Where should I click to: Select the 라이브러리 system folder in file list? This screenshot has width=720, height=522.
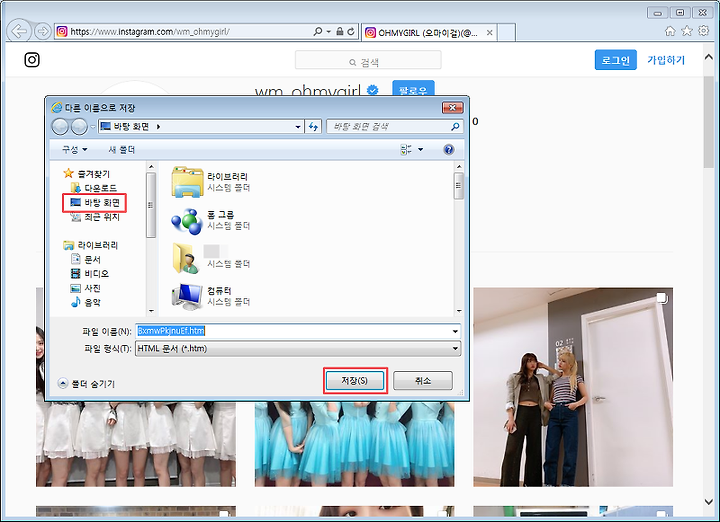(211, 182)
